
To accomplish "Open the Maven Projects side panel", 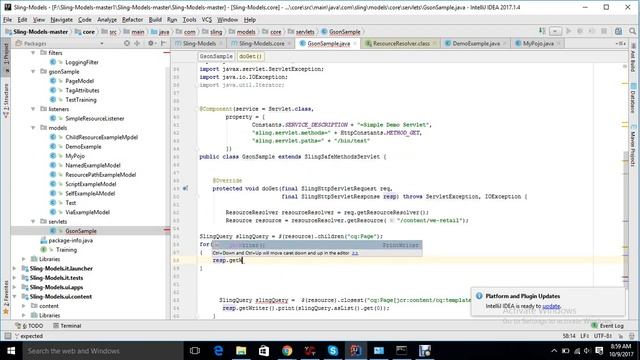I will [633, 146].
